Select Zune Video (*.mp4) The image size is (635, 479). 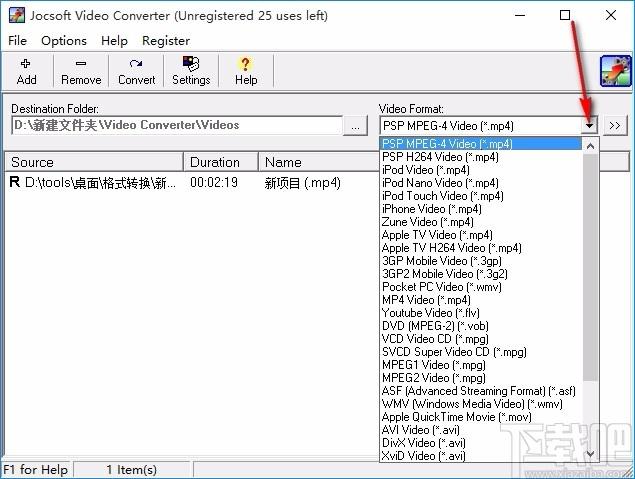481,222
